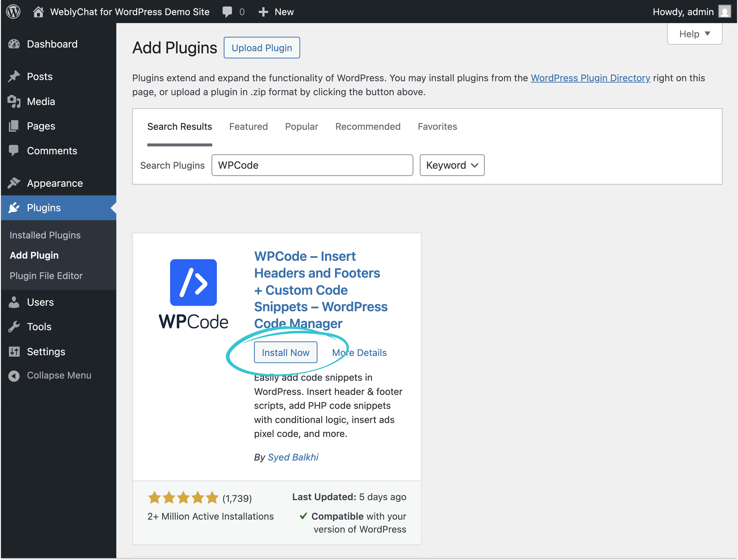Switch to the Featured plugins tab
This screenshot has height=560, width=738.
248,127
